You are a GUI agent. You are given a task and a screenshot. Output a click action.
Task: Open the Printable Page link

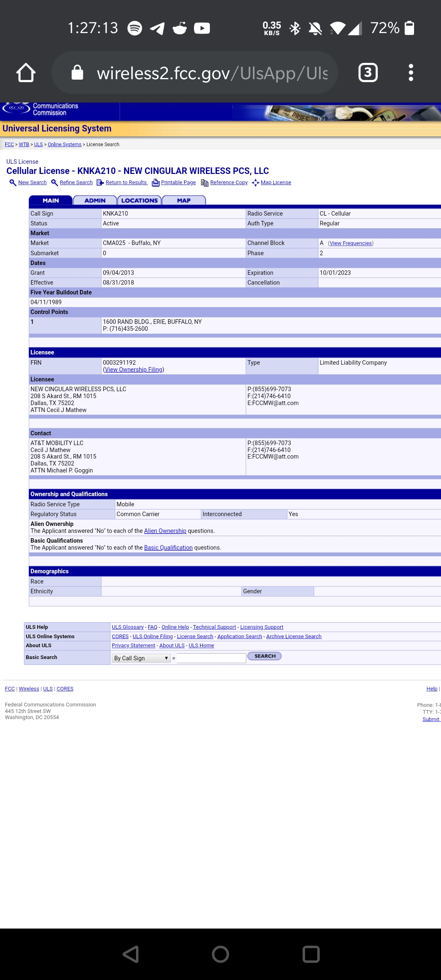[x=178, y=183]
